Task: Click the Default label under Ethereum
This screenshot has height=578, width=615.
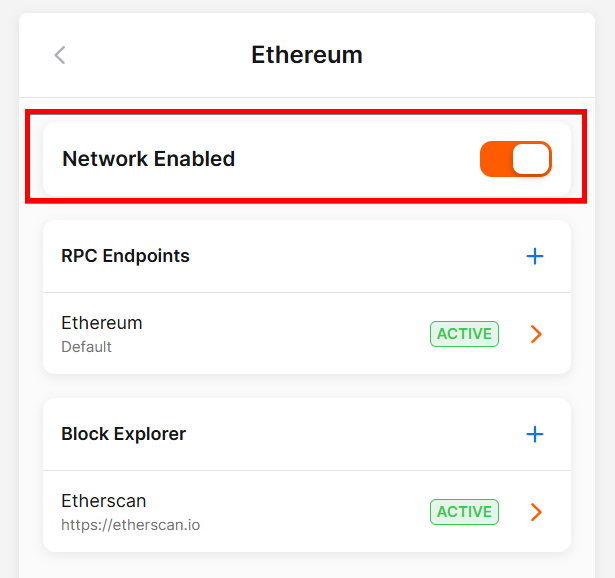Action: click(x=86, y=347)
